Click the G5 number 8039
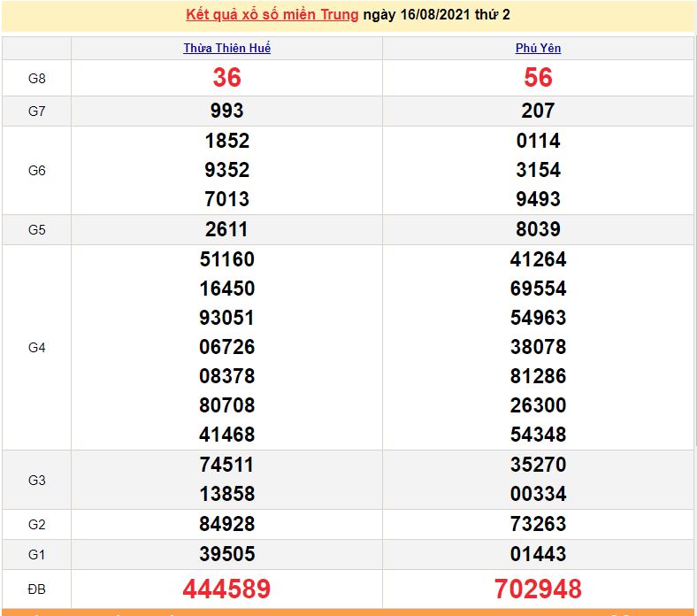 pyautogui.click(x=538, y=229)
